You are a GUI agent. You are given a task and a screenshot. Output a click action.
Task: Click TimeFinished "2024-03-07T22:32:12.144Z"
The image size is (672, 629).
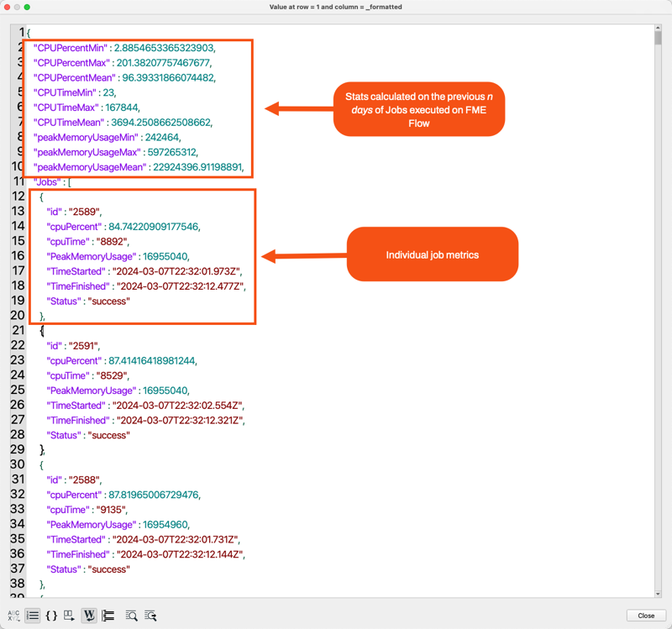[x=181, y=555]
